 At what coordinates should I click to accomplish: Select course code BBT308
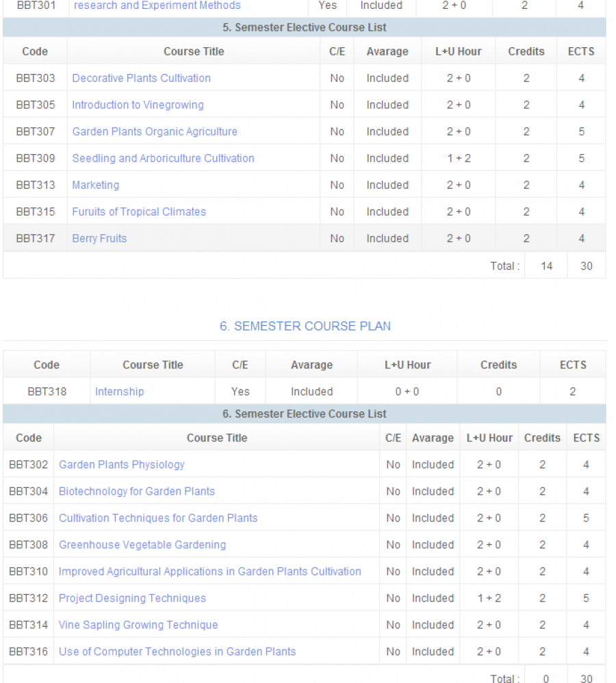(28, 545)
